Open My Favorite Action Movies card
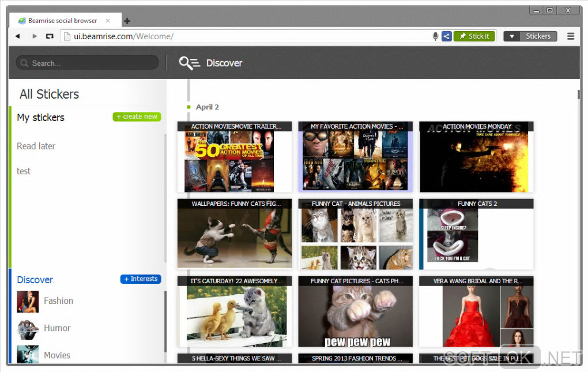 coord(356,157)
